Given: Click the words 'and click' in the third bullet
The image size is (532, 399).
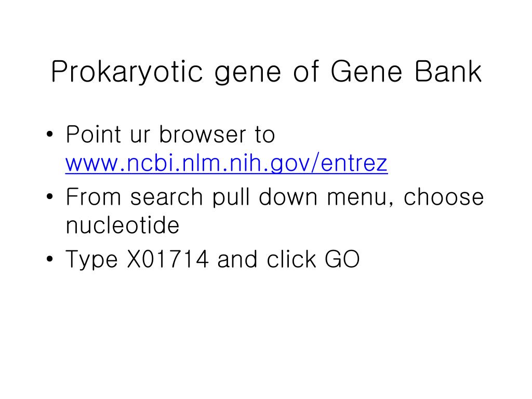Looking at the screenshot, I should (267, 259).
